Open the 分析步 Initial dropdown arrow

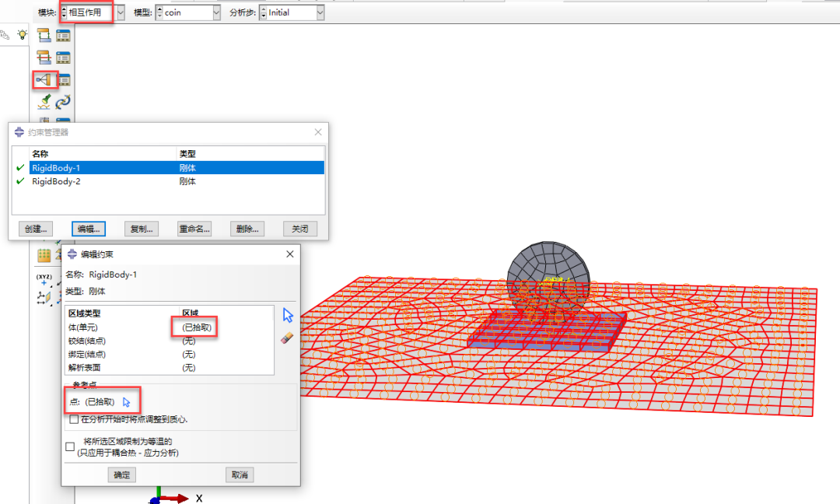(320, 12)
